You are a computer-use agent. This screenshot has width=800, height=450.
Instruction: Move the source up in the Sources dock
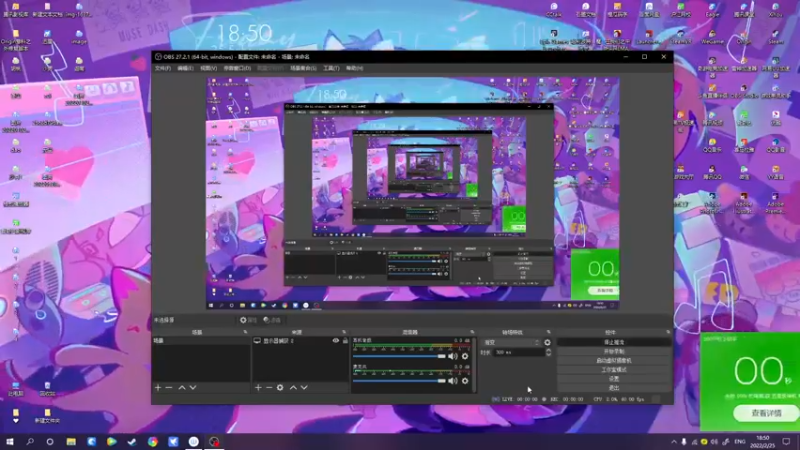tap(293, 388)
